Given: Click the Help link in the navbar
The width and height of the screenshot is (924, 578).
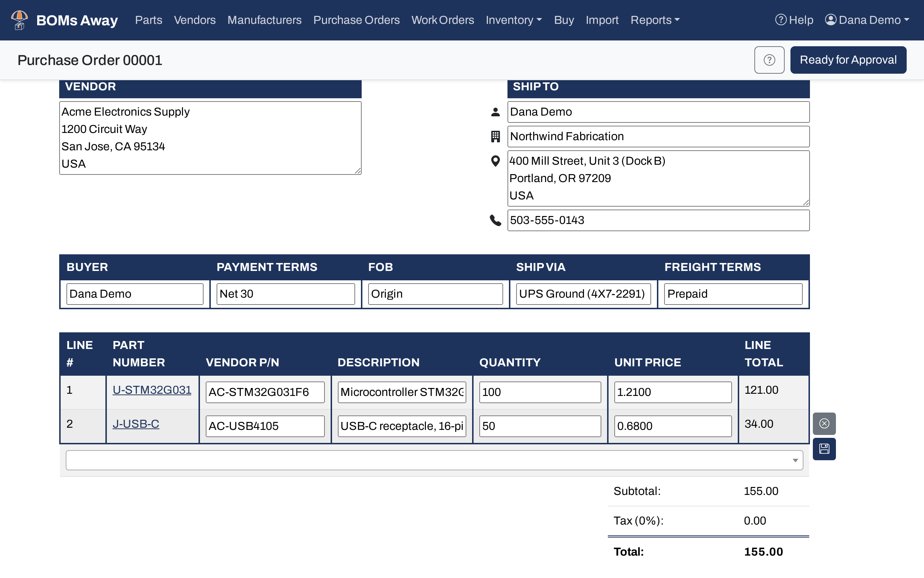Looking at the screenshot, I should tap(794, 20).
